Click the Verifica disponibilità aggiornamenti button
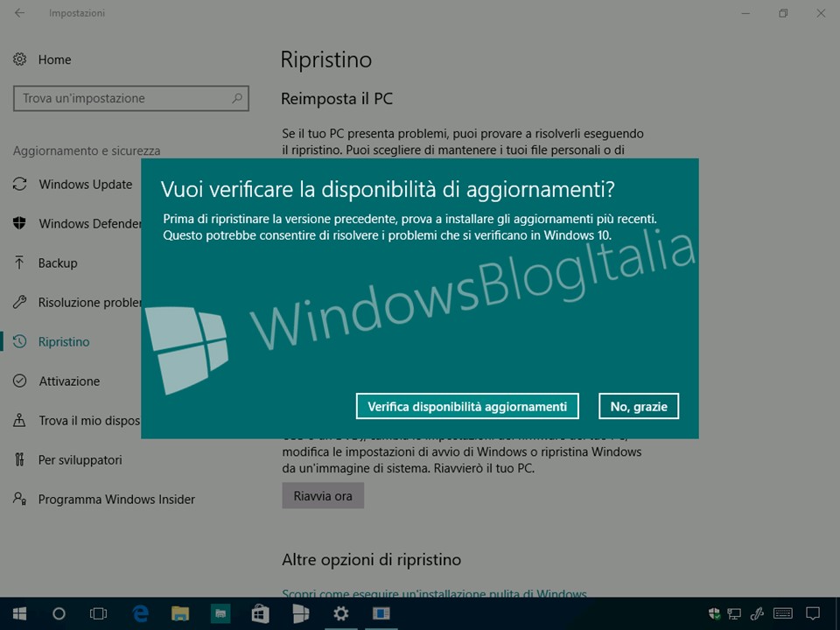Viewport: 840px width, 630px height. (x=467, y=406)
